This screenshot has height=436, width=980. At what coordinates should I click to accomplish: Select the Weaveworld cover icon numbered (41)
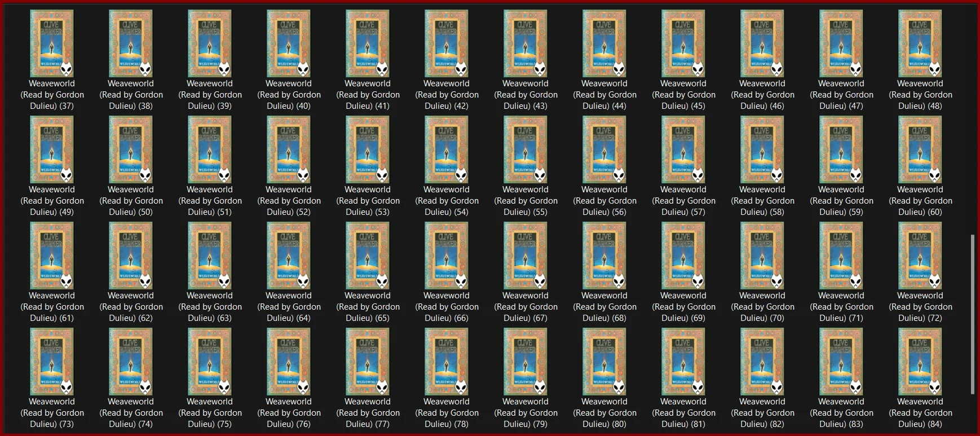[368, 43]
